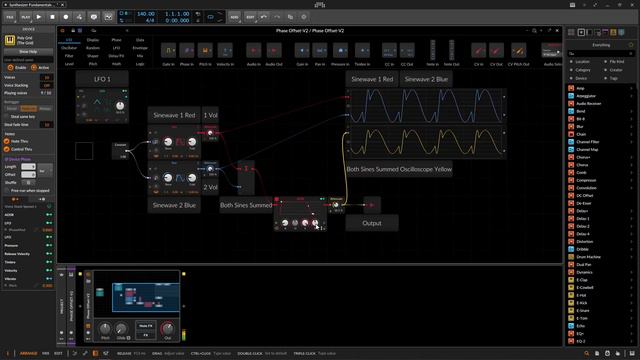The height and width of the screenshot is (360, 640).
Task: Click the CC Out module icon
Action: click(407, 51)
